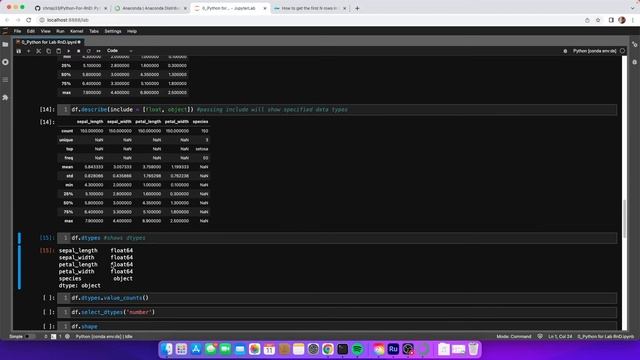640x360 pixels.
Task: Click the Ln 1, Col 24 cursor position
Action: pos(560,336)
